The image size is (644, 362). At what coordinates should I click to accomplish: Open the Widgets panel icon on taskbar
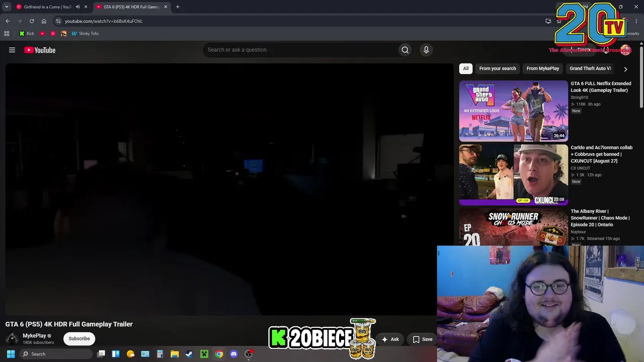pyautogui.click(x=116, y=354)
